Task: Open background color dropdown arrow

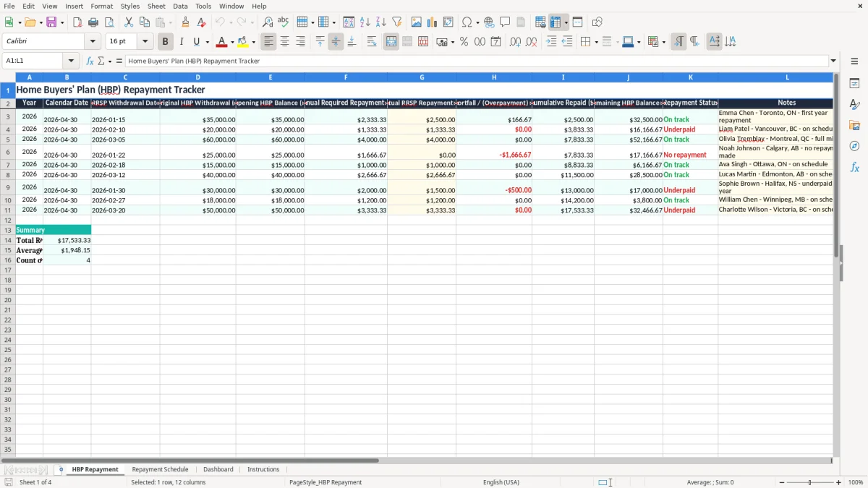Action: pos(253,42)
